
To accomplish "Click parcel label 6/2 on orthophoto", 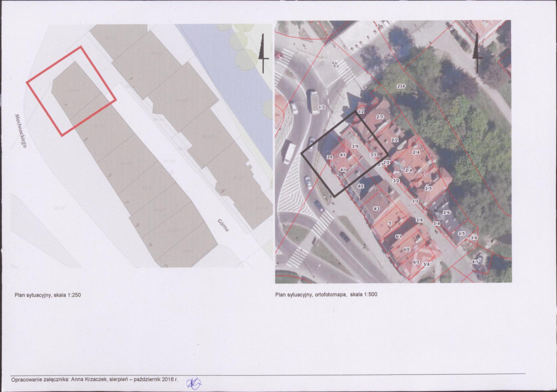I will (x=407, y=250).
